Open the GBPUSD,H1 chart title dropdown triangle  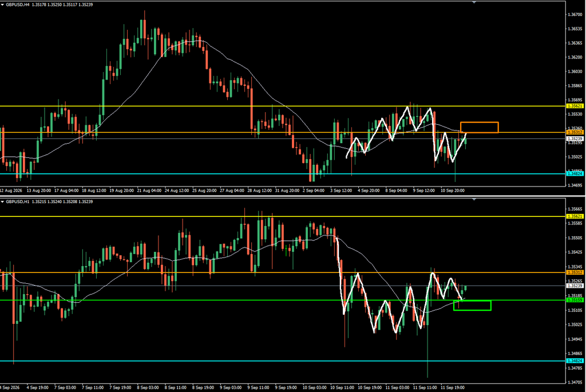coord(2,202)
